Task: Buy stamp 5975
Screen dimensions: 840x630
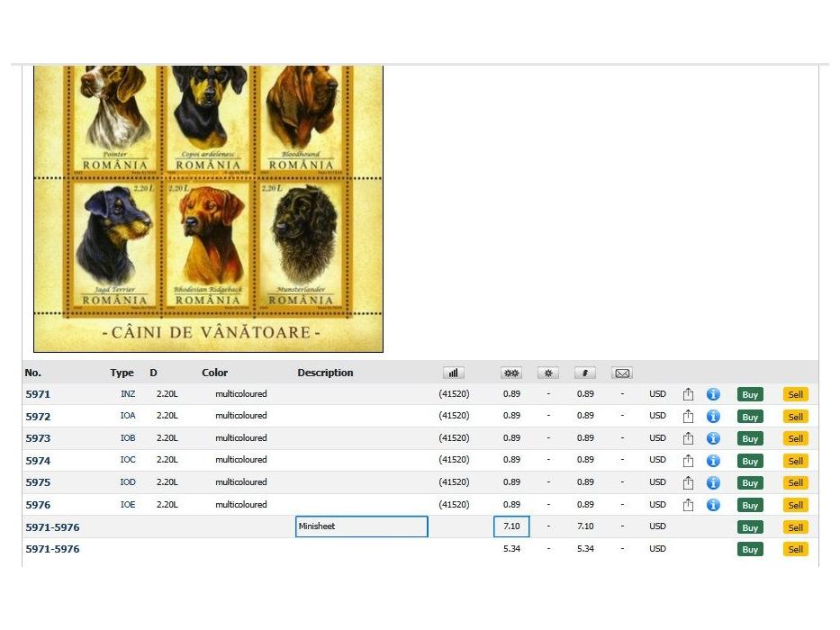Action: [x=750, y=483]
